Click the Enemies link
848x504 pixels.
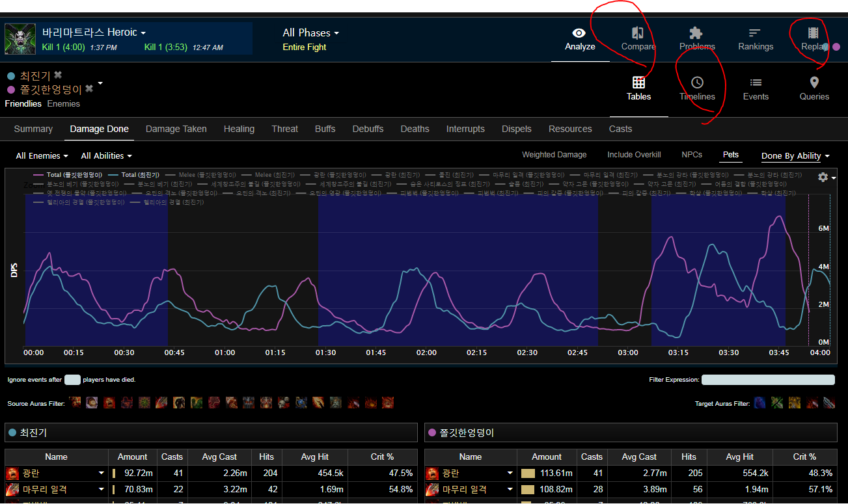pos(64,104)
